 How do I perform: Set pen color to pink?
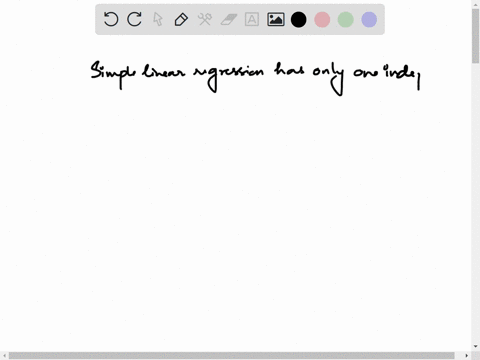(x=322, y=19)
